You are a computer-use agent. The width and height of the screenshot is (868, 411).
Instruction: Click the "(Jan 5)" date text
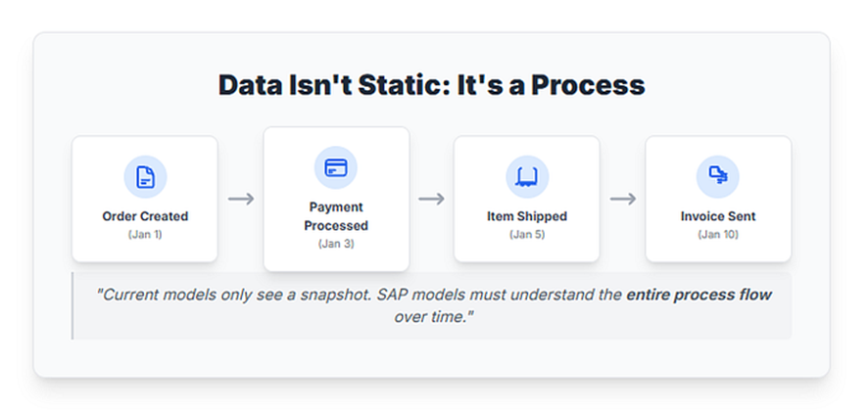coord(527,235)
